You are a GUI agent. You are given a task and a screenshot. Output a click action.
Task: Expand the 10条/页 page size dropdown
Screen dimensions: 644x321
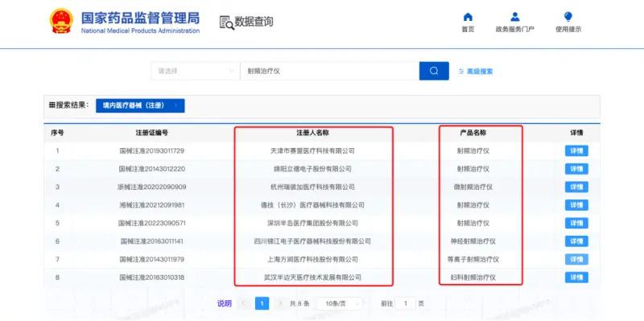coord(339,304)
